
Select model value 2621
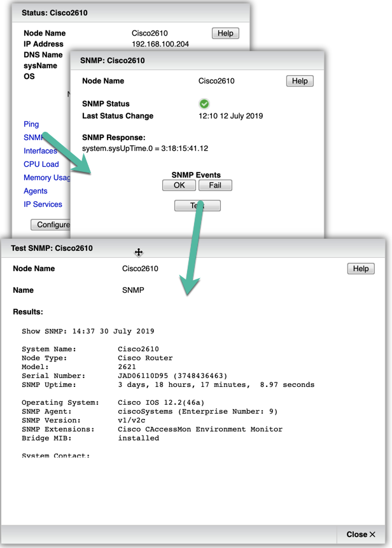[x=127, y=367]
